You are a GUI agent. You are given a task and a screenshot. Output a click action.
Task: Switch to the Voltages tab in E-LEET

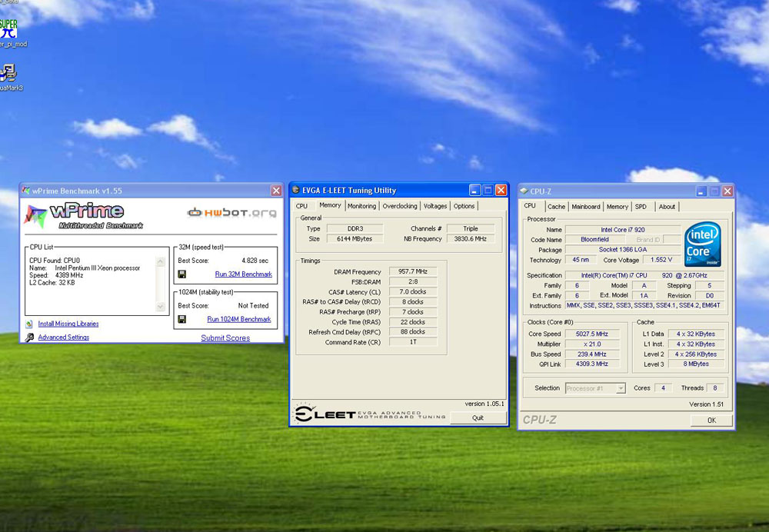tap(435, 206)
